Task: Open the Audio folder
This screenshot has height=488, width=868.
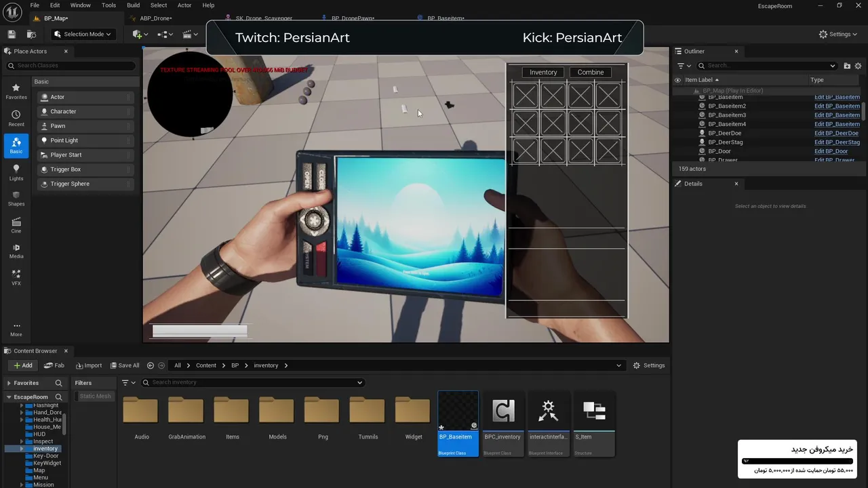Action: point(141,418)
